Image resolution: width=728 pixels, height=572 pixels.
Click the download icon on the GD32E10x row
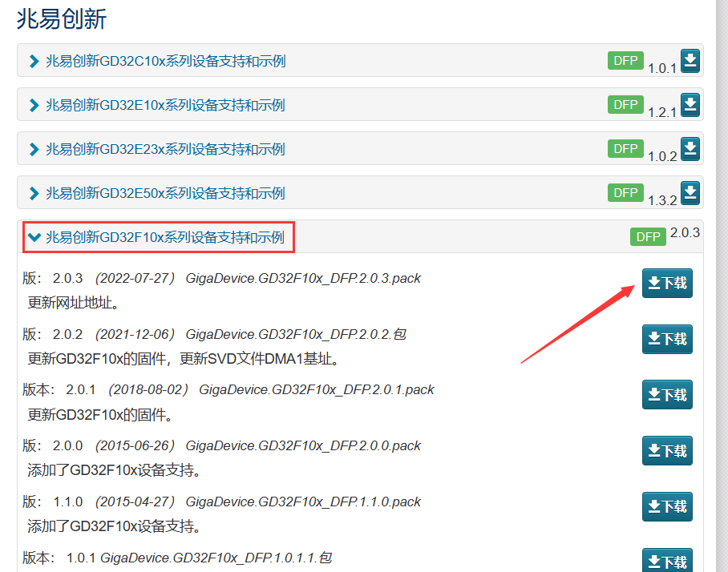pyautogui.click(x=690, y=104)
